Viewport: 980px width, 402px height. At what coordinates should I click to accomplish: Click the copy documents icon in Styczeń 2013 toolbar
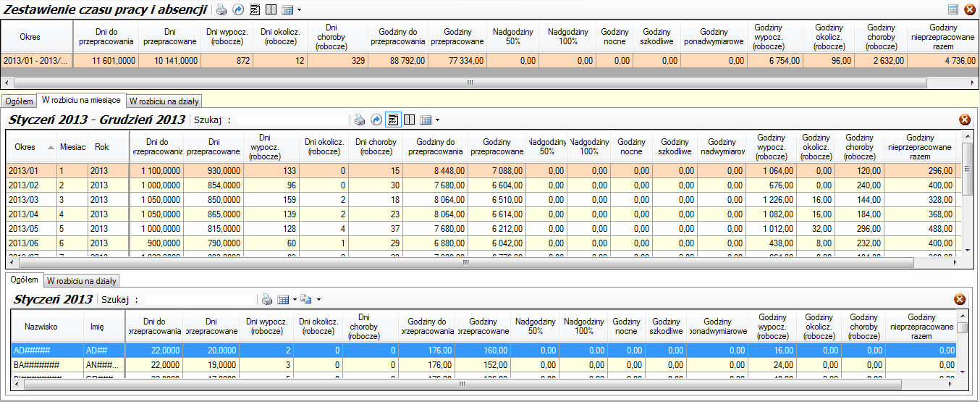pyautogui.click(x=306, y=299)
